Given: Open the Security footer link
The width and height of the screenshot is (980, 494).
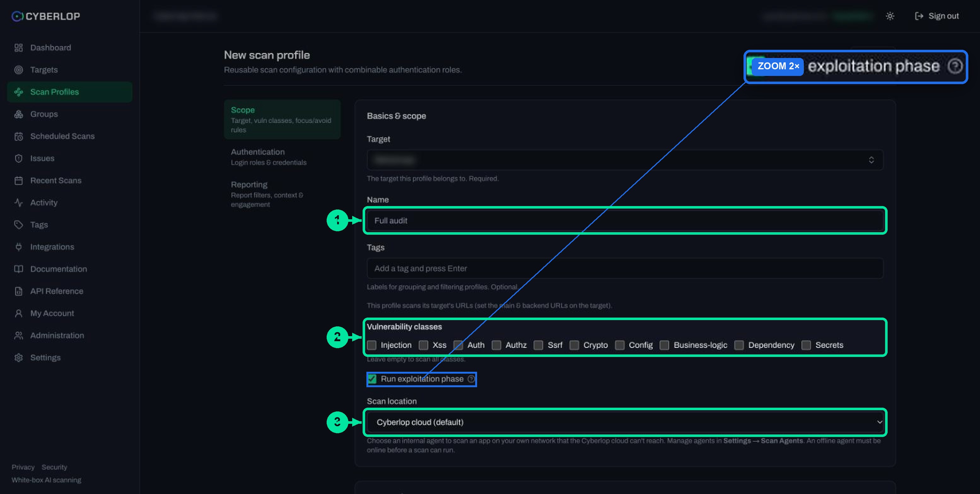Looking at the screenshot, I should click(x=55, y=467).
